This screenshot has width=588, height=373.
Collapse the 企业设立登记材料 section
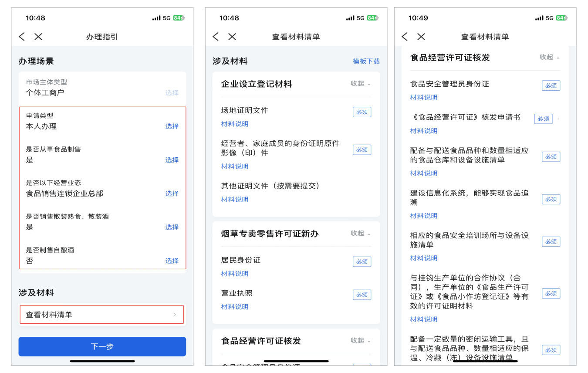coord(360,84)
